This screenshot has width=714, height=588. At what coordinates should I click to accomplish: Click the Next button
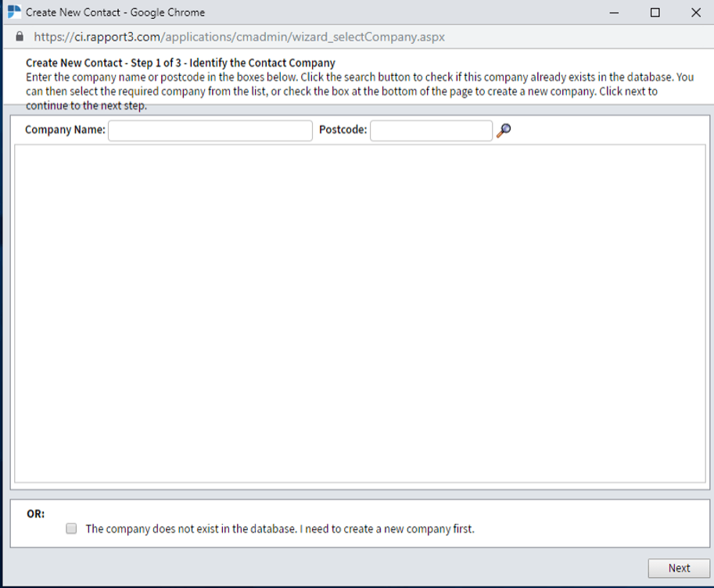(679, 568)
